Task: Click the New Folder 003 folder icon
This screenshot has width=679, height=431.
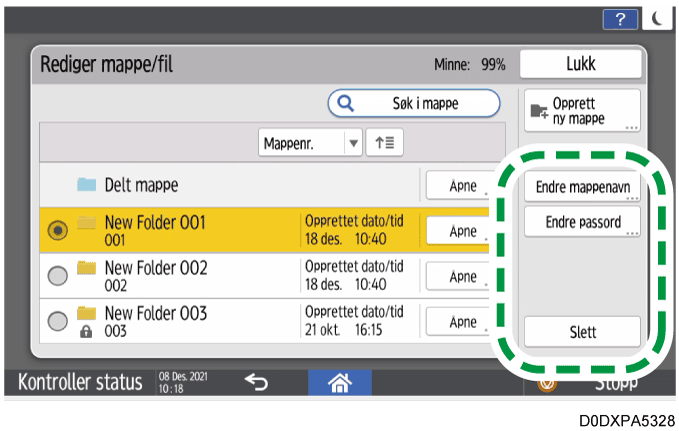Action: tap(87, 313)
